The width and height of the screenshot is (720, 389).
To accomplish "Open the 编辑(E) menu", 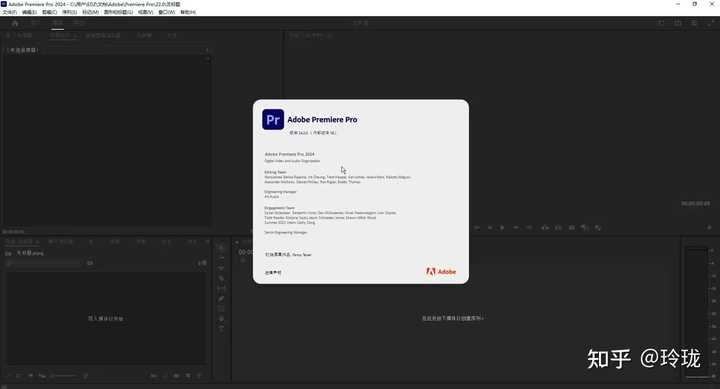I will (29, 12).
